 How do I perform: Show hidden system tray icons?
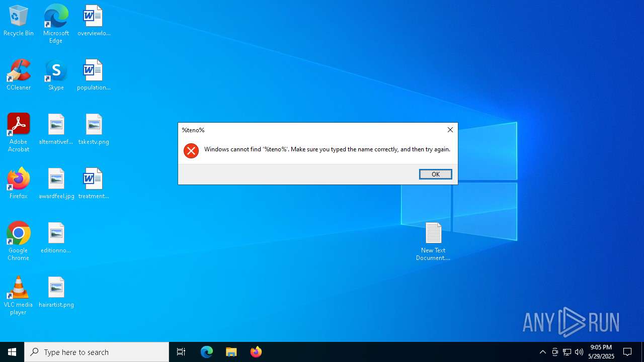point(543,352)
